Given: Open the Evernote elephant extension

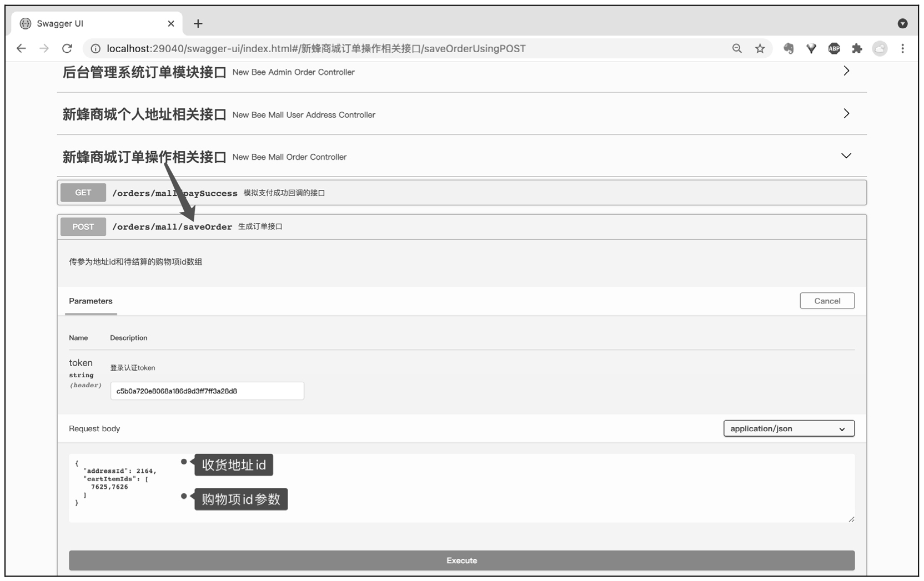Looking at the screenshot, I should tap(789, 48).
